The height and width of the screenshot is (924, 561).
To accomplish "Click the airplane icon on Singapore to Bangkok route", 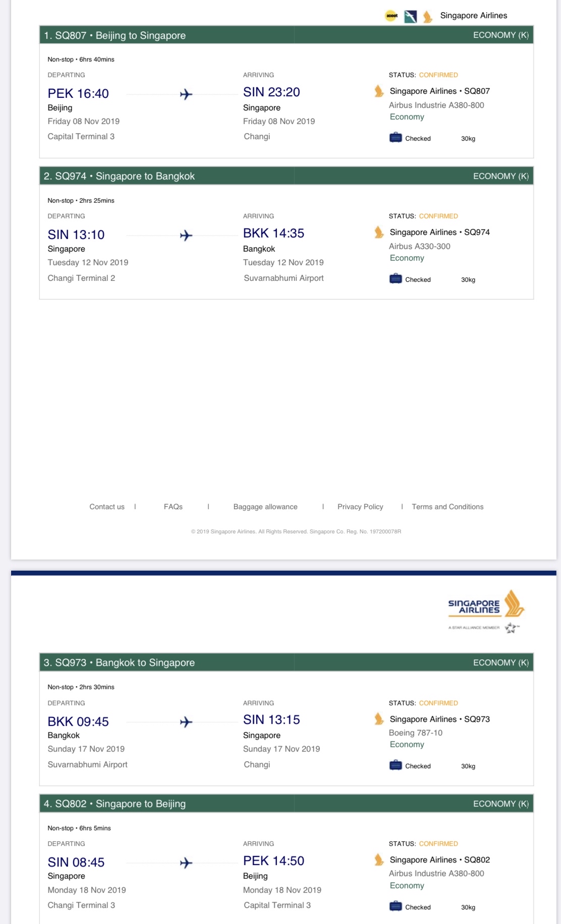I will [186, 235].
